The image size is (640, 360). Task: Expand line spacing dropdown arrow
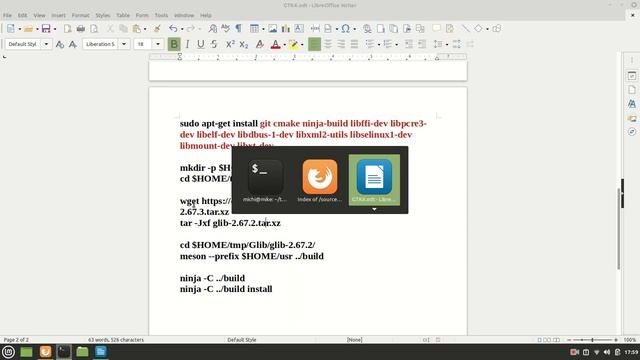click(447, 44)
